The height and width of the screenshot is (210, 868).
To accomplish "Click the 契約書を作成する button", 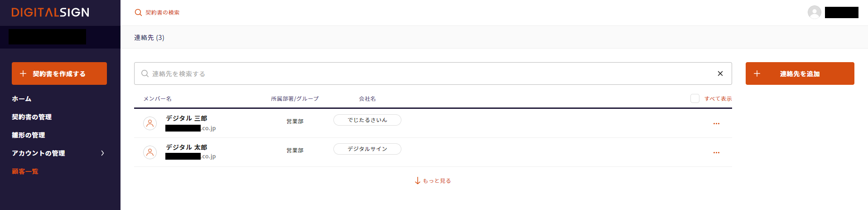I will click(x=59, y=73).
